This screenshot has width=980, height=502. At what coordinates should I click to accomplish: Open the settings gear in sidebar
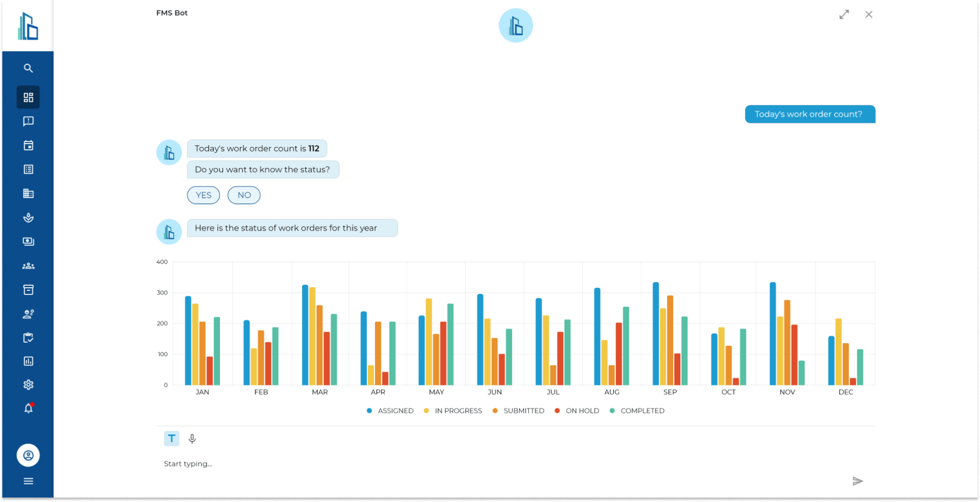click(28, 385)
